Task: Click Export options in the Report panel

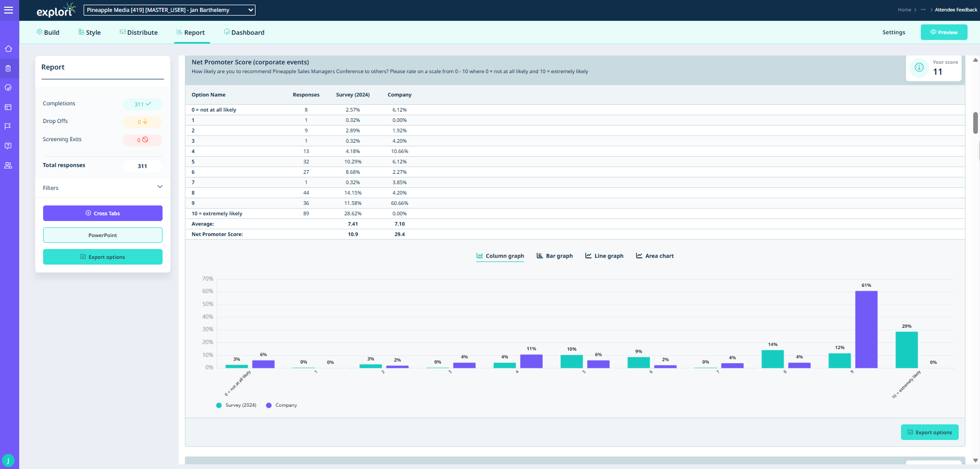Action: pos(103,257)
